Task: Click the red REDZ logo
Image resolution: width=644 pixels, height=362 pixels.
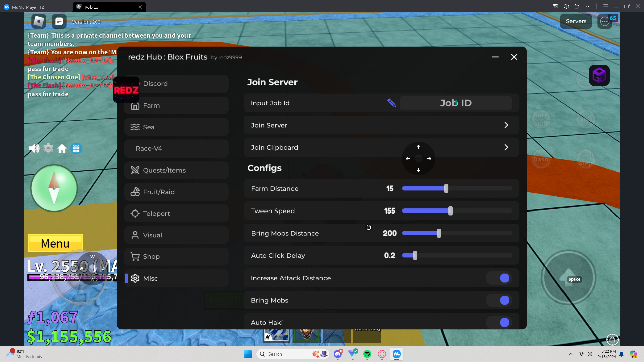Action: click(126, 90)
